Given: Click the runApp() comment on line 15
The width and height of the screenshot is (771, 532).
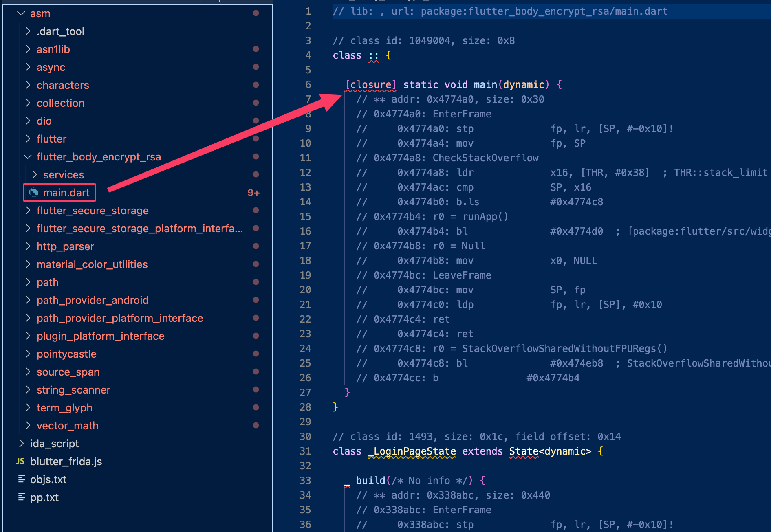Looking at the screenshot, I should coord(432,216).
